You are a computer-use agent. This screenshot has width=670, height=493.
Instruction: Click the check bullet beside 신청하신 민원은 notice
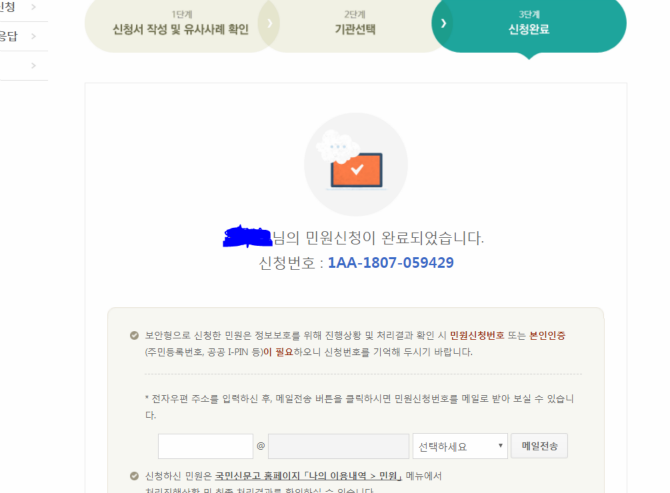click(134, 476)
